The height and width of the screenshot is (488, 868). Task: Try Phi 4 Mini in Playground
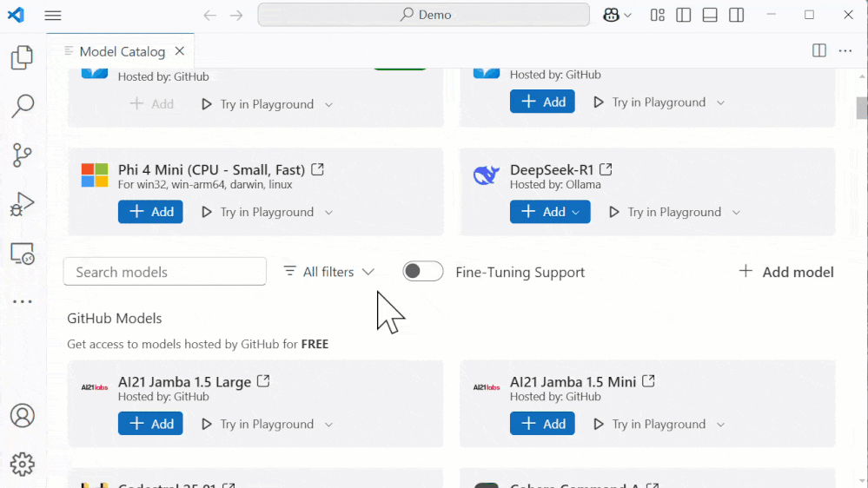tap(258, 212)
